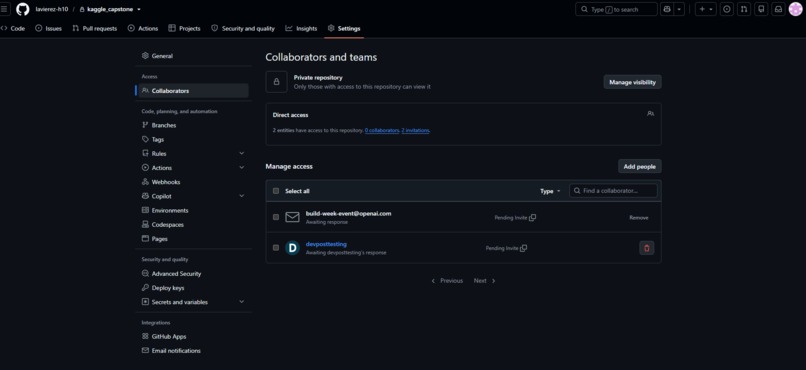Go to the GitHub homepage via the logo
This screenshot has height=370, width=806.
pos(23,9)
